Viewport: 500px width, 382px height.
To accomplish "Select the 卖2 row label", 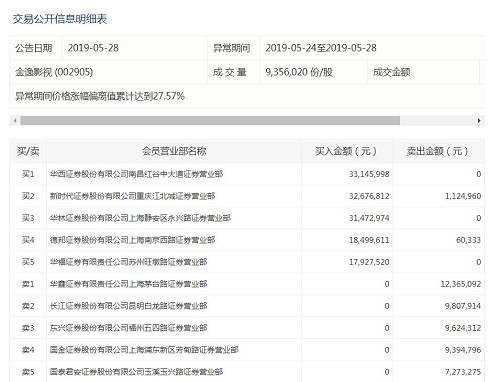I will [28, 306].
